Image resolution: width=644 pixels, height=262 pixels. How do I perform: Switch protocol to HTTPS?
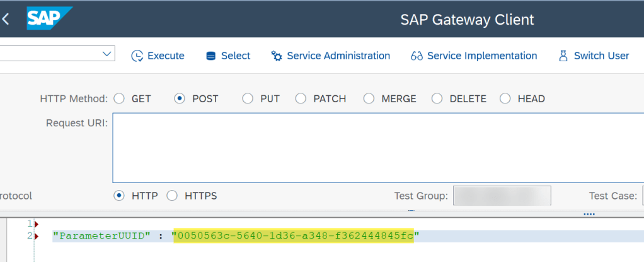pos(172,196)
